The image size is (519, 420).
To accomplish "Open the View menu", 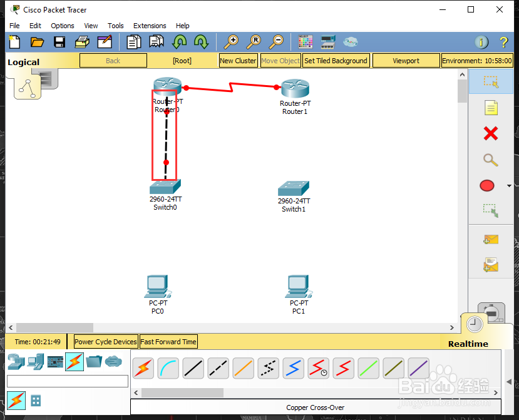I will tap(91, 26).
